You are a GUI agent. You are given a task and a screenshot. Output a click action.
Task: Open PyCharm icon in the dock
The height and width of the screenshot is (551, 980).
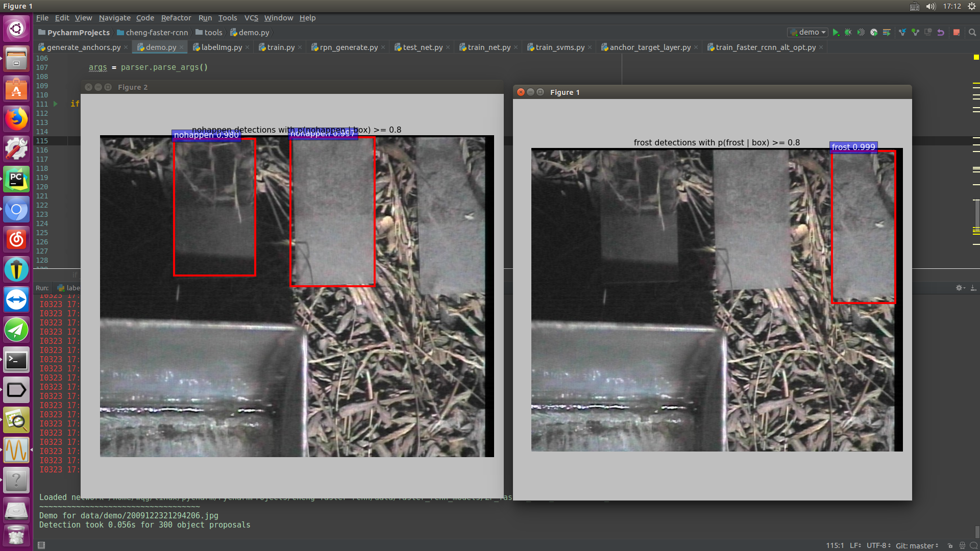tap(16, 180)
